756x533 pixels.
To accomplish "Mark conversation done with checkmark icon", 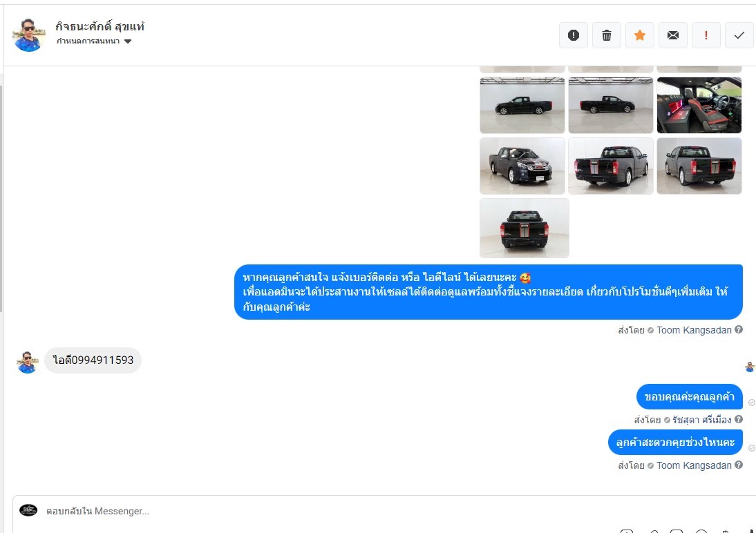I will pyautogui.click(x=739, y=35).
